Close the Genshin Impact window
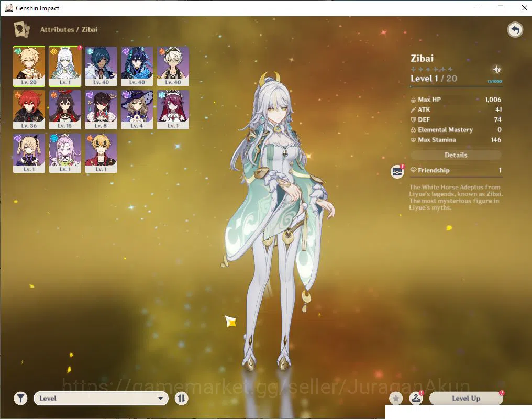 pyautogui.click(x=524, y=8)
